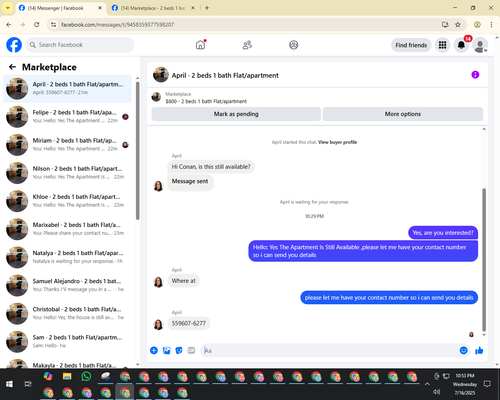Click the Find friends button
The image size is (500, 400).
(x=411, y=45)
